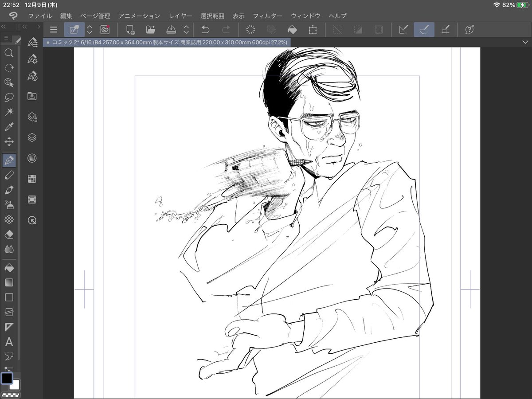Select the Balloon tool
This screenshot has height=399, width=532.
point(8,356)
